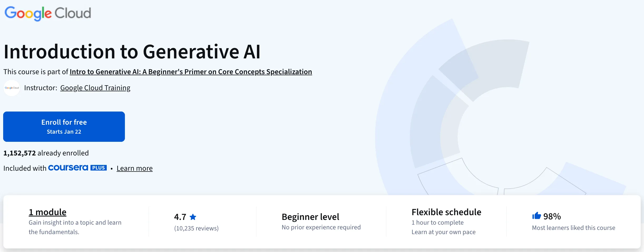Screen dimensions: 644x252
Task: Expand the 1 module section
Action: pyautogui.click(x=47, y=212)
